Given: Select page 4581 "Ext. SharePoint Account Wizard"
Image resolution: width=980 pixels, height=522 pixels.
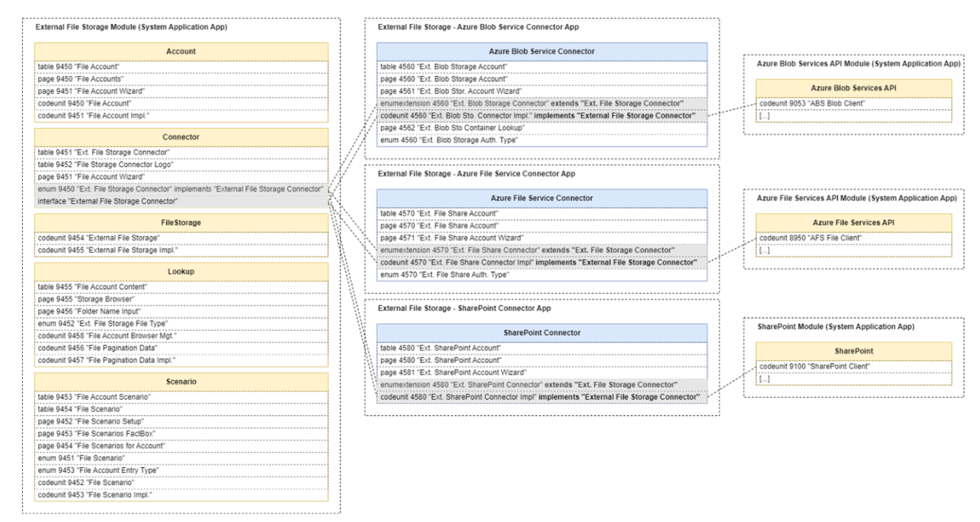Looking at the screenshot, I should [x=542, y=371].
